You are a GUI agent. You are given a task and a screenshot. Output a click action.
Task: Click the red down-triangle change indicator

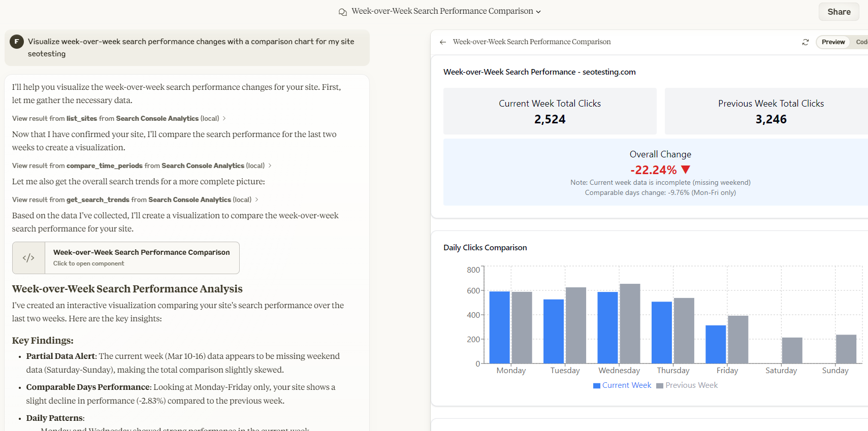tap(686, 170)
